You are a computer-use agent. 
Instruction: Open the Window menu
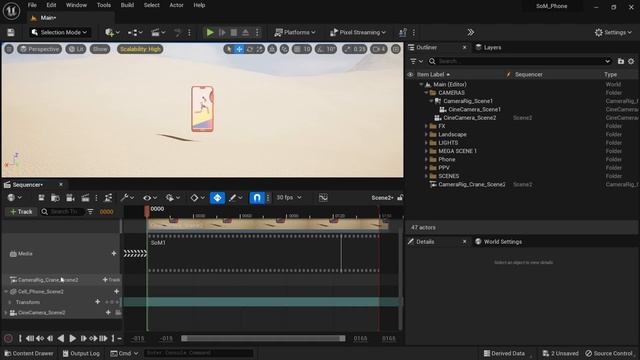(x=76, y=5)
